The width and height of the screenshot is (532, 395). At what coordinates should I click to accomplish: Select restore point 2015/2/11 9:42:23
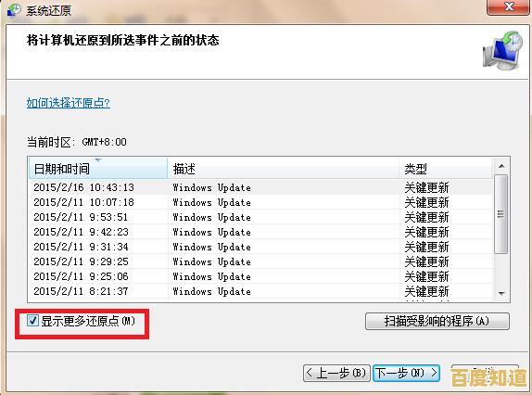260,232
